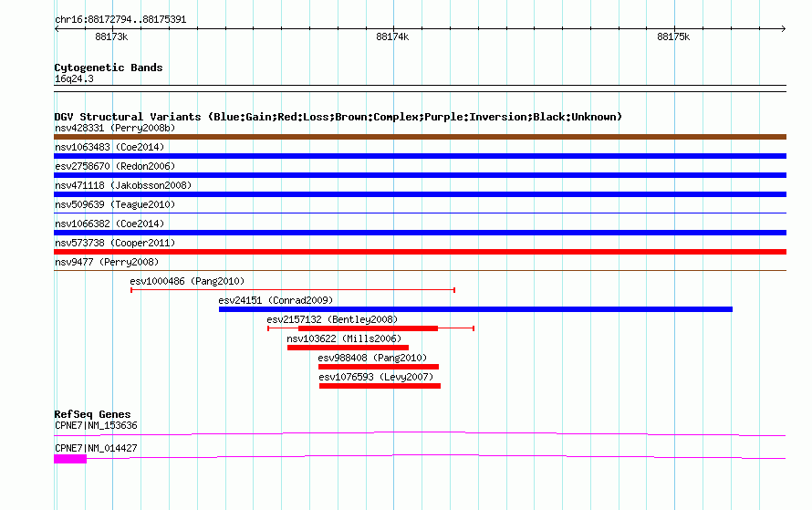Open the nsv1063483 (Coe2014) variant label
The width and height of the screenshot is (812, 510).
pyautogui.click(x=109, y=147)
